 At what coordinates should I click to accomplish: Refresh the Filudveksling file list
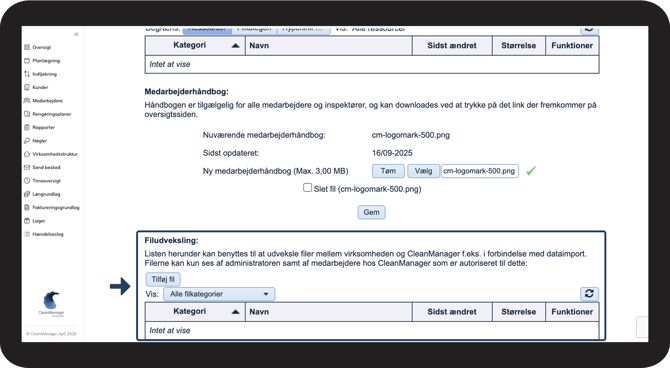(589, 294)
